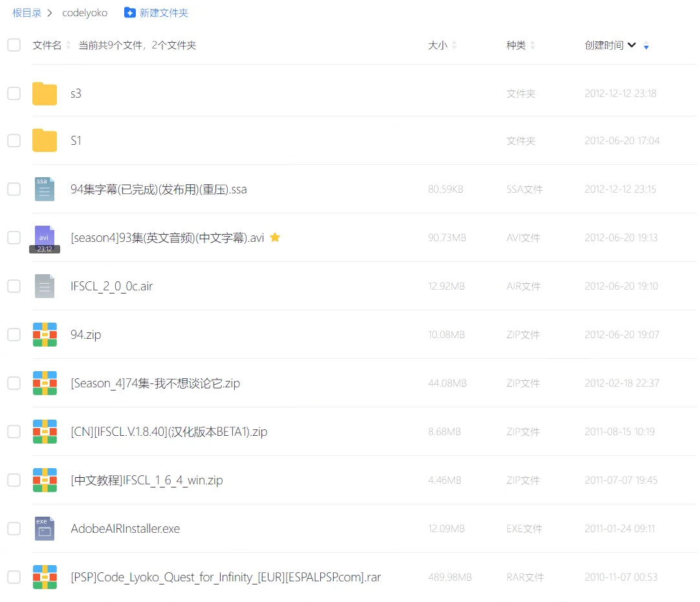Open the [中文教程]IFSCL_1_6_4_win.zip file name
Image resolution: width=700 pixels, height=602 pixels.
pos(147,480)
